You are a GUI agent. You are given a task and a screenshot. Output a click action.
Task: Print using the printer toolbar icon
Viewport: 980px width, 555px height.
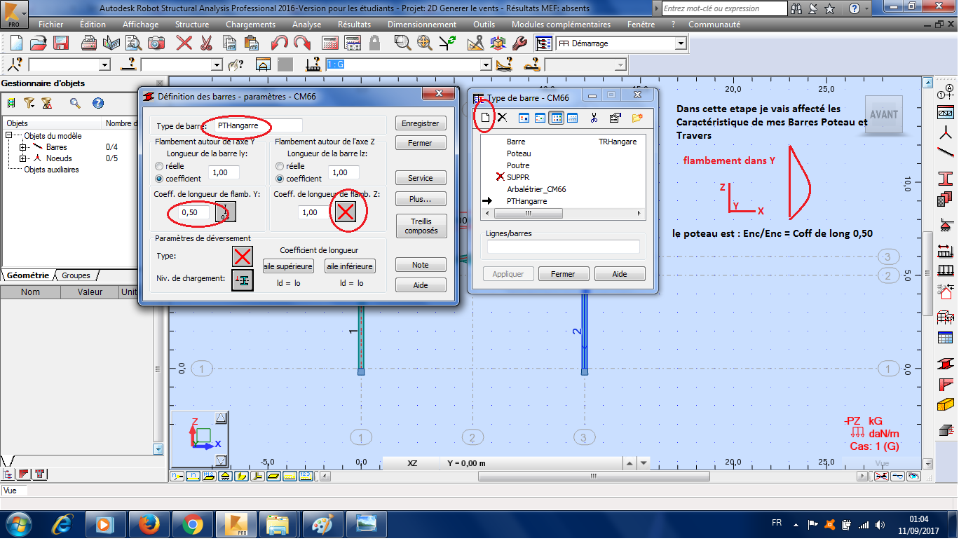tap(89, 43)
